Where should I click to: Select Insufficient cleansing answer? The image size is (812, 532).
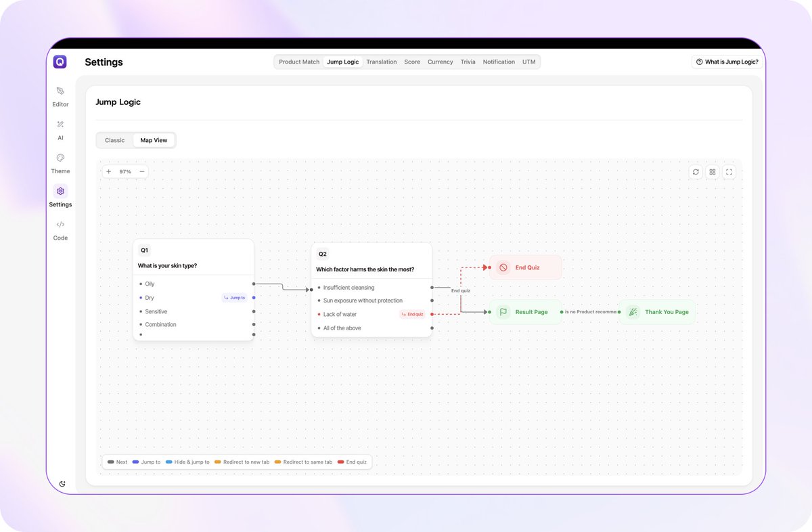tap(371, 288)
